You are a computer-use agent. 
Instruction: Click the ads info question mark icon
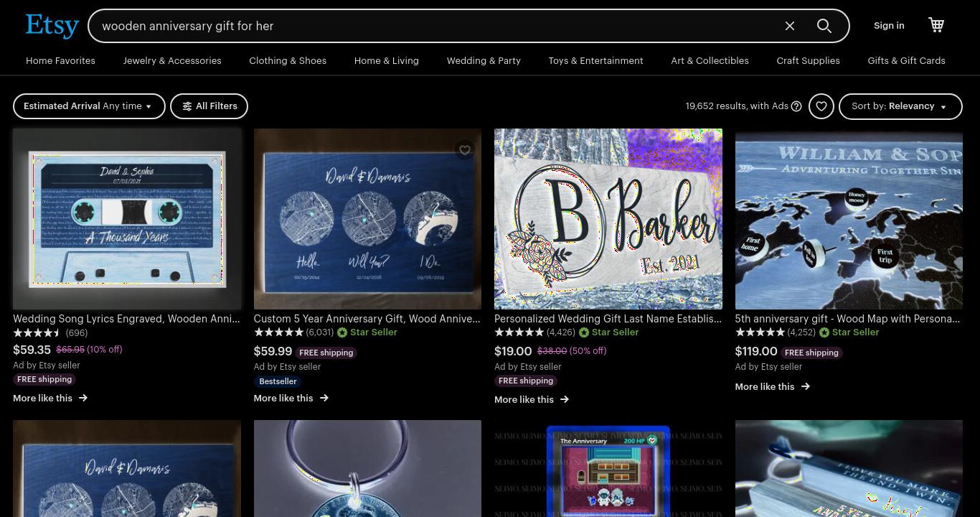[x=796, y=106]
